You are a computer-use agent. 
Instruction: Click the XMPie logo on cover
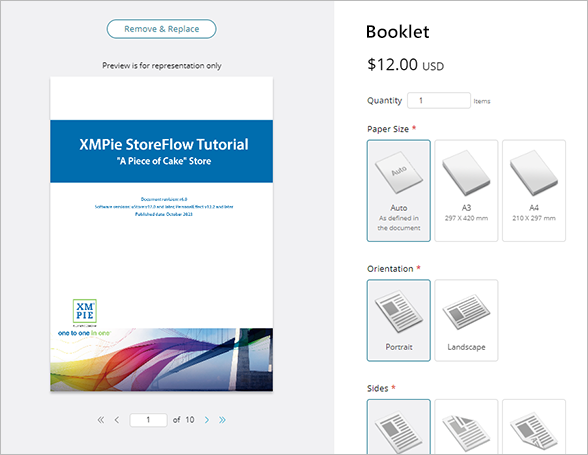85,311
